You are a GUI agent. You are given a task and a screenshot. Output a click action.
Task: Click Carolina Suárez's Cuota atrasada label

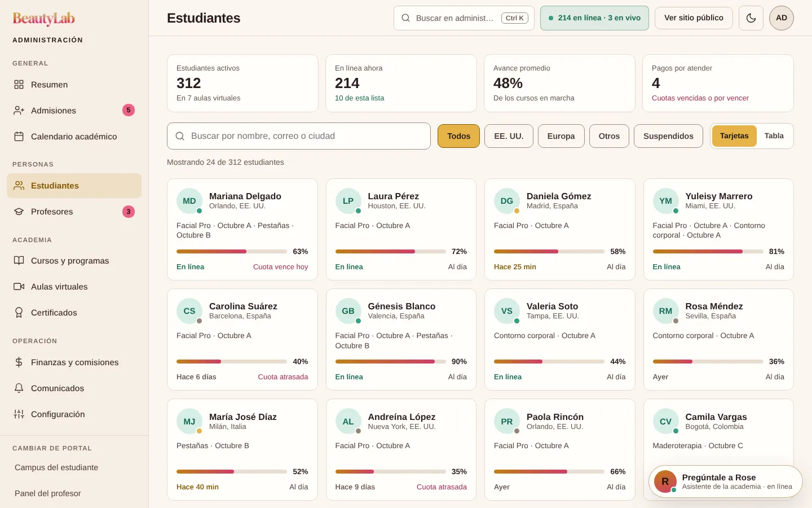[283, 377]
